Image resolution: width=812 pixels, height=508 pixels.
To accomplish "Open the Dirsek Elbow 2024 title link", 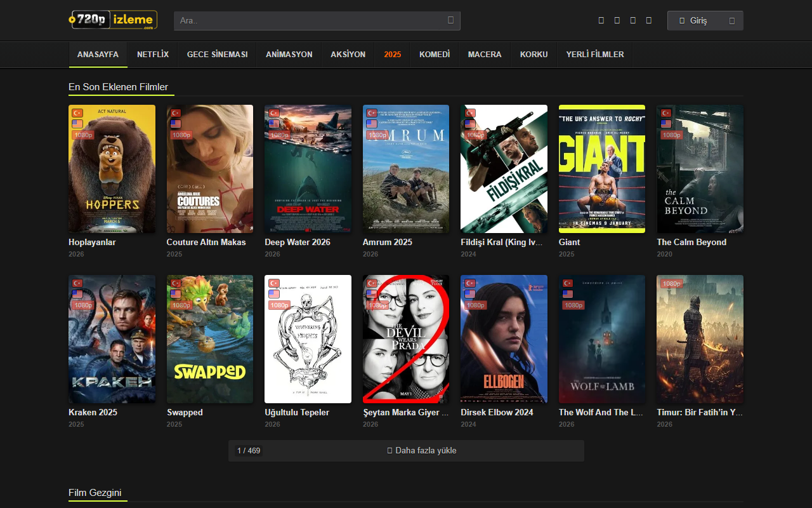I will (x=497, y=412).
